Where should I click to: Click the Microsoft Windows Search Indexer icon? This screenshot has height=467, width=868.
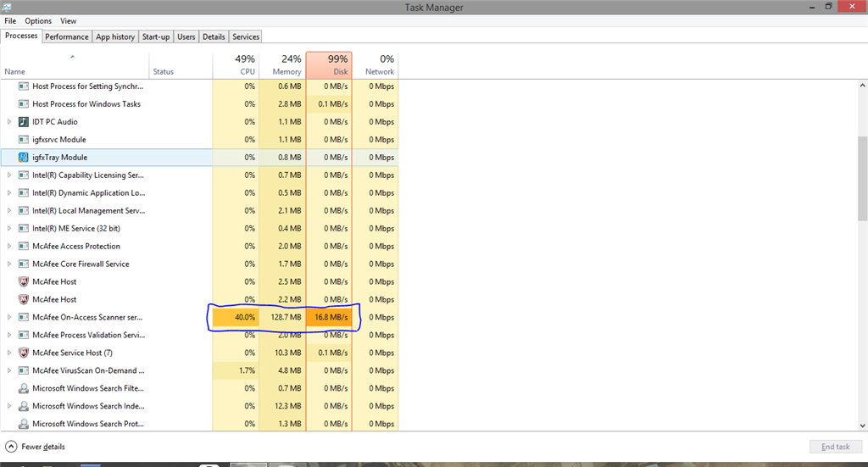pos(23,406)
